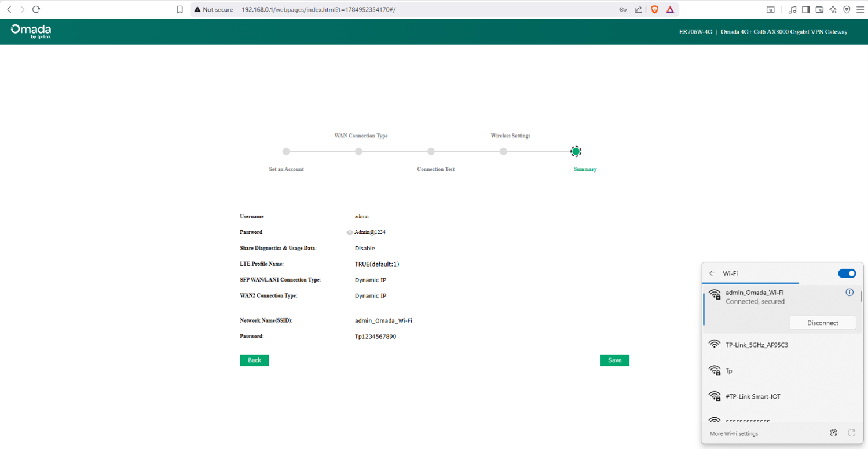The image size is (868, 449).
Task: Click Disable value for Share Diagnostics
Action: [x=365, y=248]
